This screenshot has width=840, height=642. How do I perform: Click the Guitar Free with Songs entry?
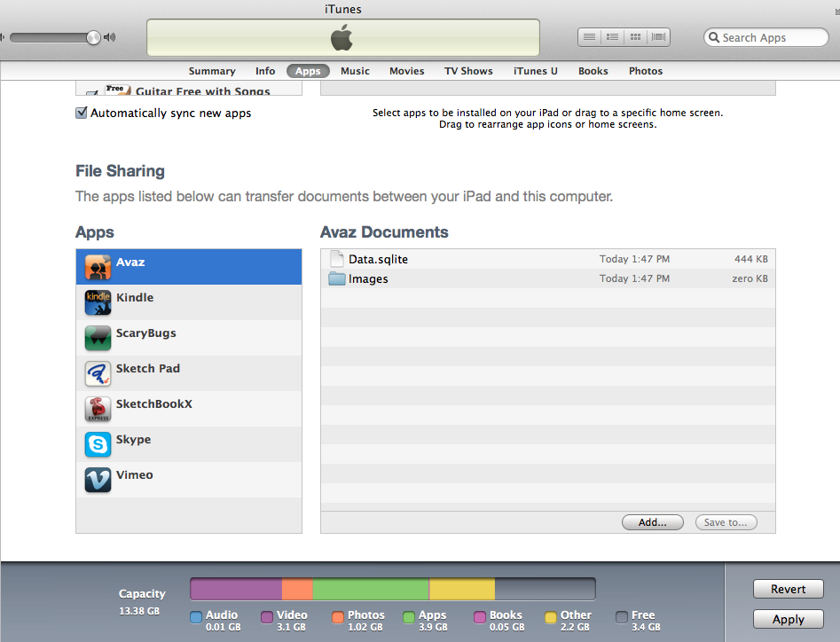click(x=189, y=89)
